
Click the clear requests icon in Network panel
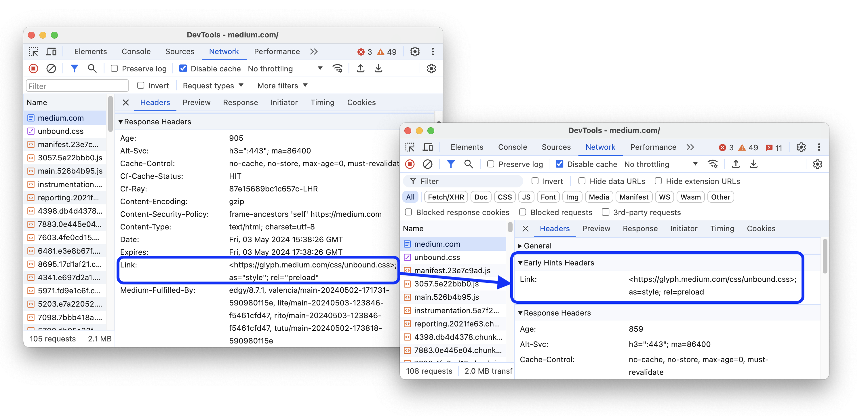coord(51,69)
